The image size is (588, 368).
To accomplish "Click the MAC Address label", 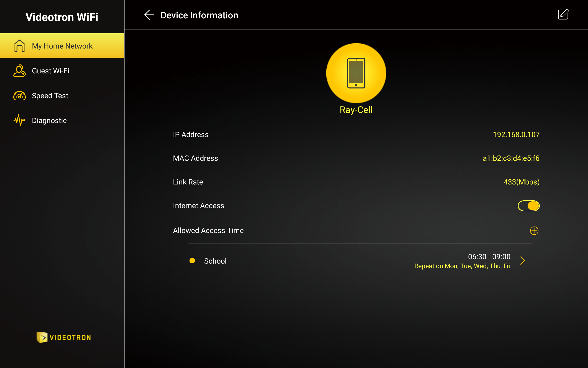I will coord(195,158).
